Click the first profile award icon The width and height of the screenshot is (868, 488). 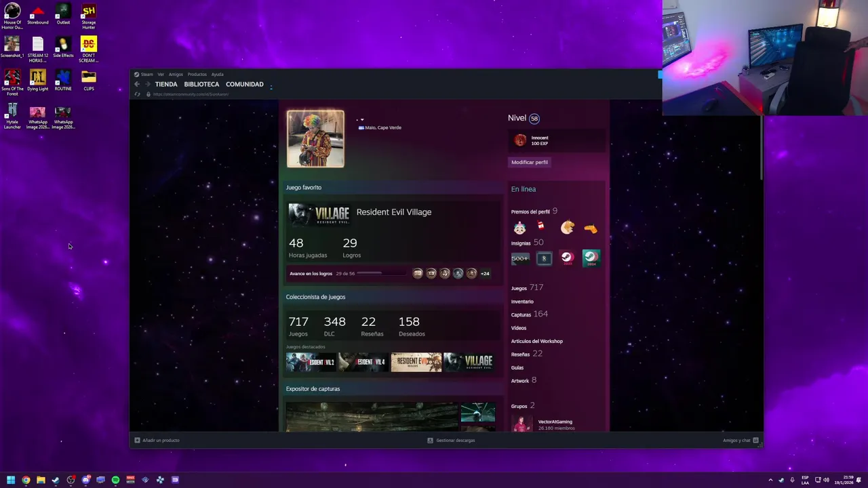click(519, 228)
